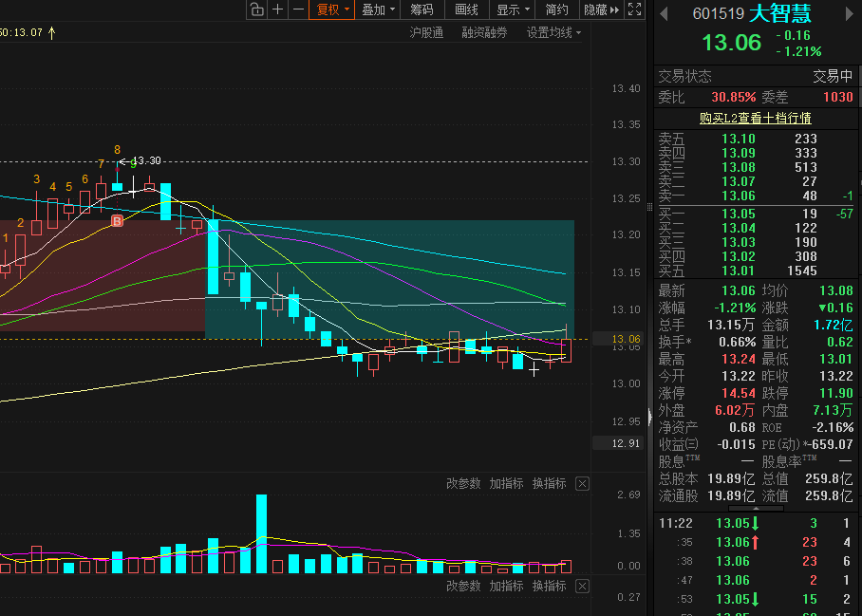Click the 13.30 high price label on chart
This screenshot has width=862, height=616.
pos(146,160)
